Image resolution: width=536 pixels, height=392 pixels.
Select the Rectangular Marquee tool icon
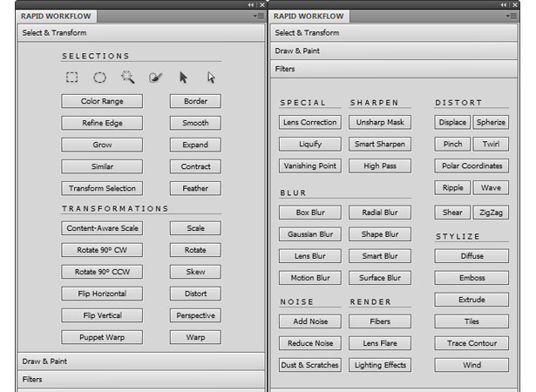(x=71, y=78)
